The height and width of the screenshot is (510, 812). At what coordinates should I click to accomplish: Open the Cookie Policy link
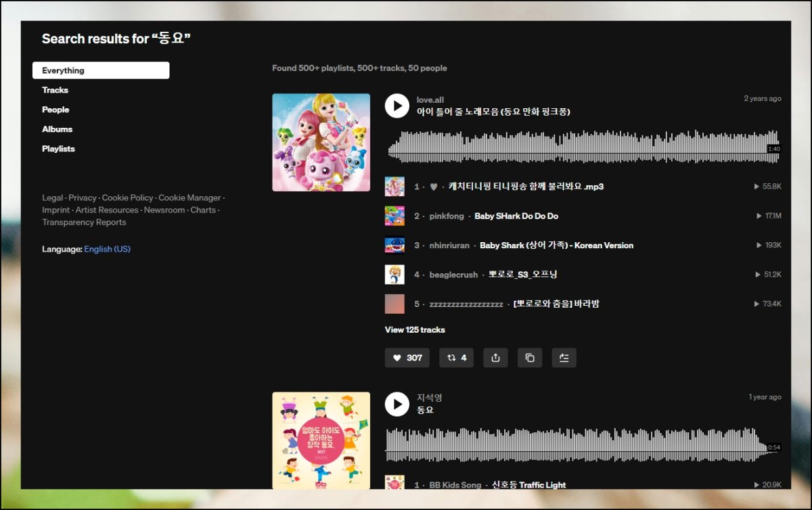click(x=128, y=198)
